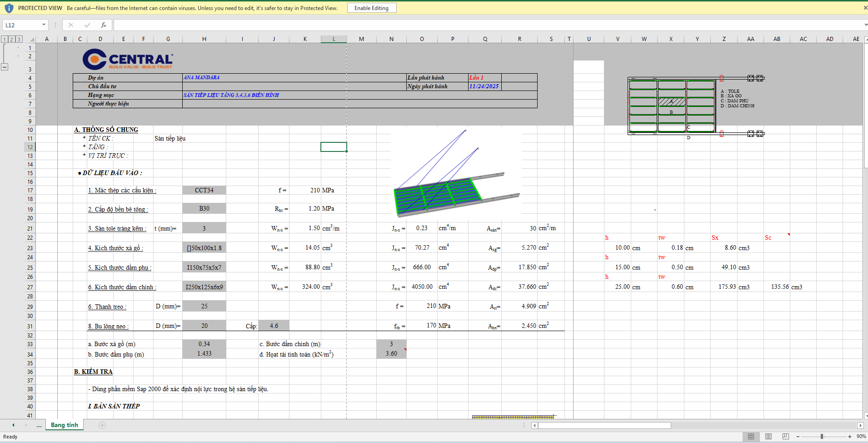The width and height of the screenshot is (868, 443).
Task: Add a new sheet with plus icon
Action: coord(102,425)
